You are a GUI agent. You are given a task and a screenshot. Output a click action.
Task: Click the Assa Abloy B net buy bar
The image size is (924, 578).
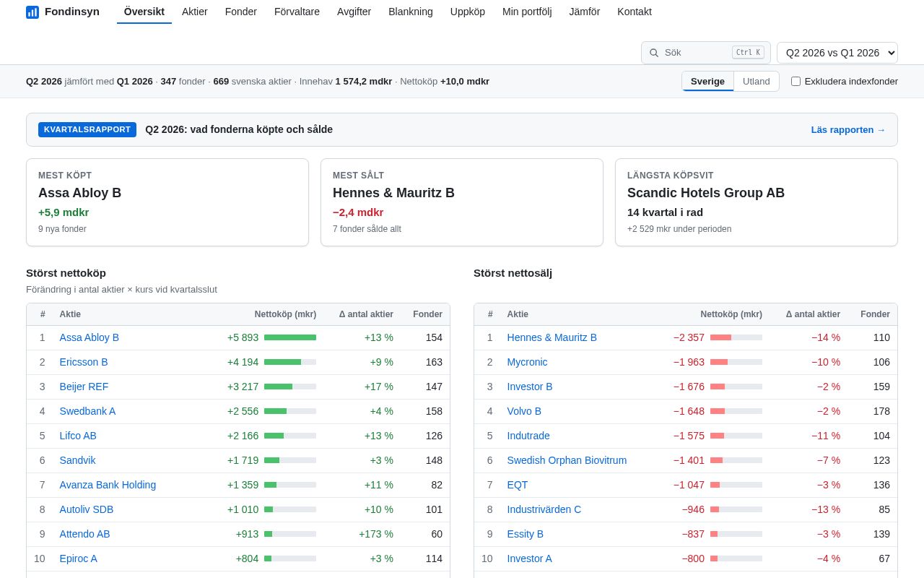point(290,337)
